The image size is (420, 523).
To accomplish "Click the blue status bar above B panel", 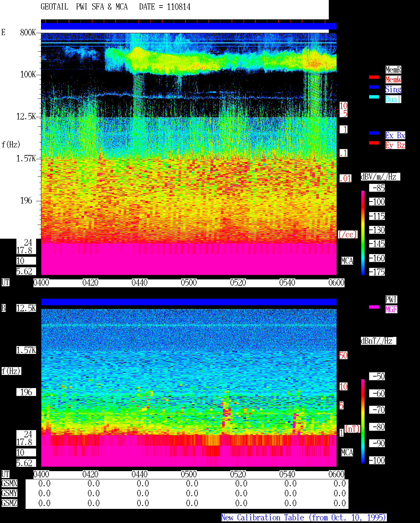I will click(x=189, y=302).
